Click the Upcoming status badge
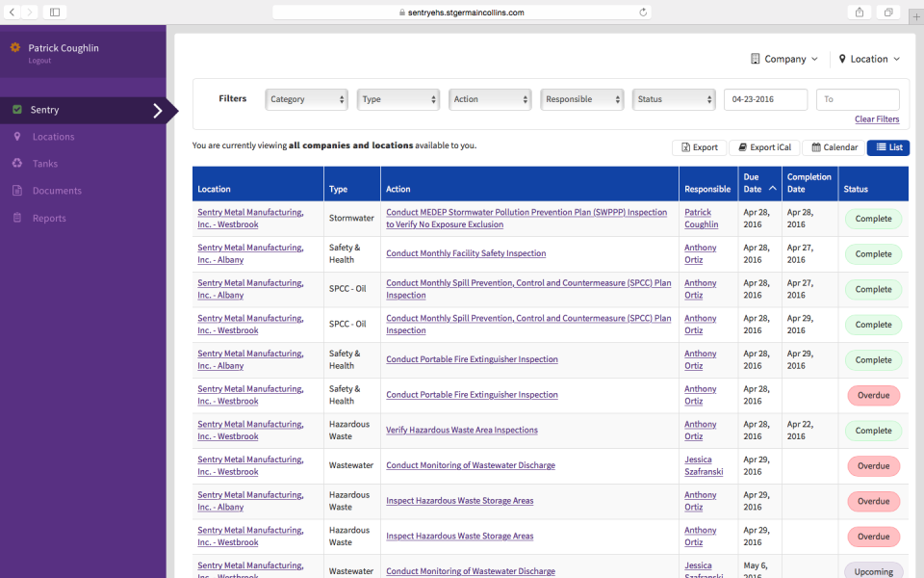This screenshot has height=578, width=924. [x=873, y=571]
